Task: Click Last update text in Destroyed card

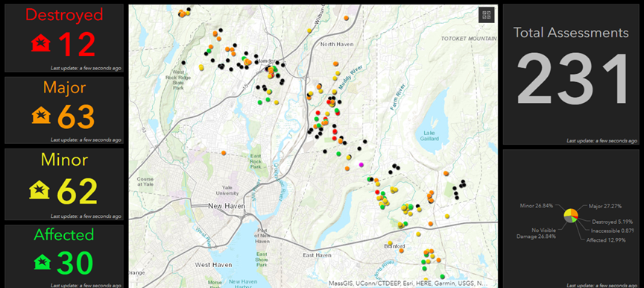Action: (x=86, y=68)
